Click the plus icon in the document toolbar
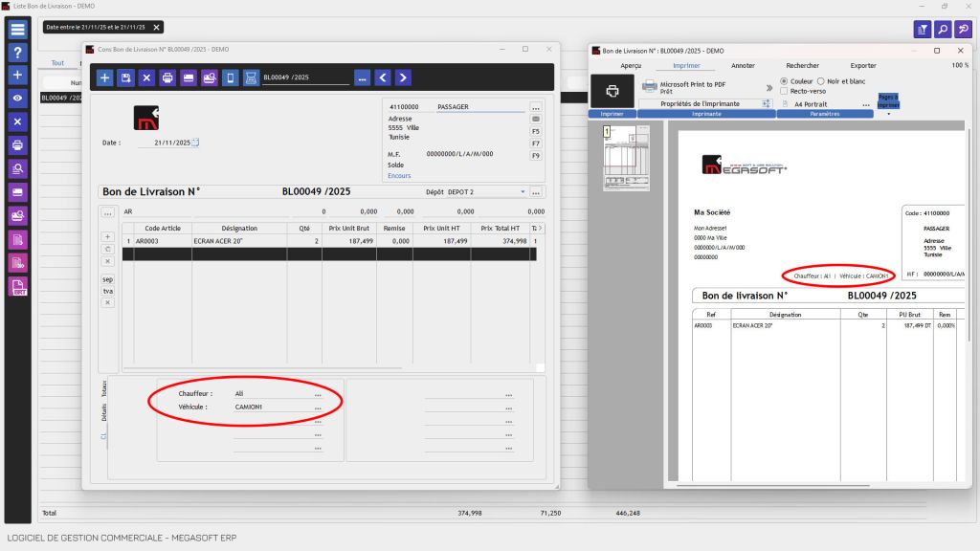 point(105,77)
